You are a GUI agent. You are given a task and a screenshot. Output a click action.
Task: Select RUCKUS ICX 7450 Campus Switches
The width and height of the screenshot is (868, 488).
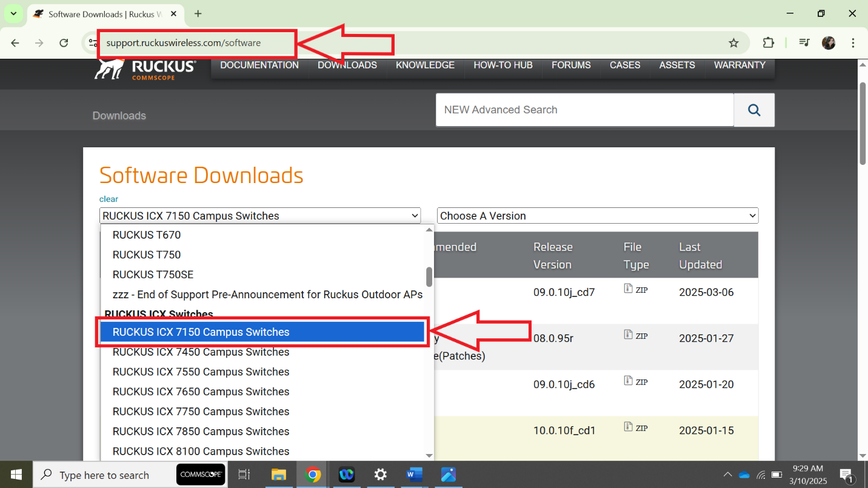coord(201,352)
